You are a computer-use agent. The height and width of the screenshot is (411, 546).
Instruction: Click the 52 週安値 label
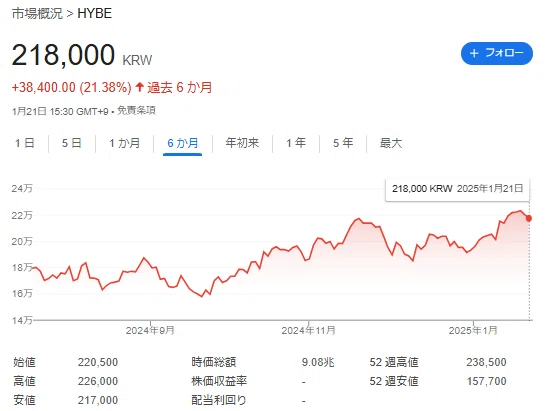pos(394,381)
